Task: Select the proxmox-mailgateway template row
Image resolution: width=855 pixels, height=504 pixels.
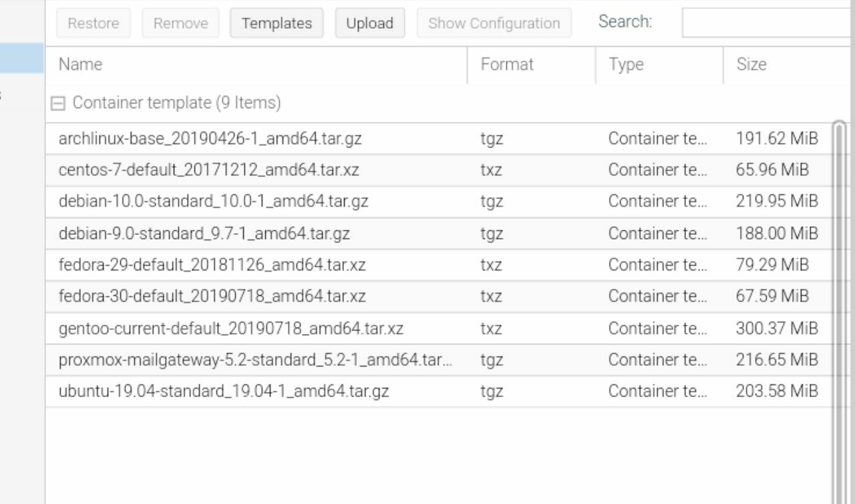Action: click(439, 360)
